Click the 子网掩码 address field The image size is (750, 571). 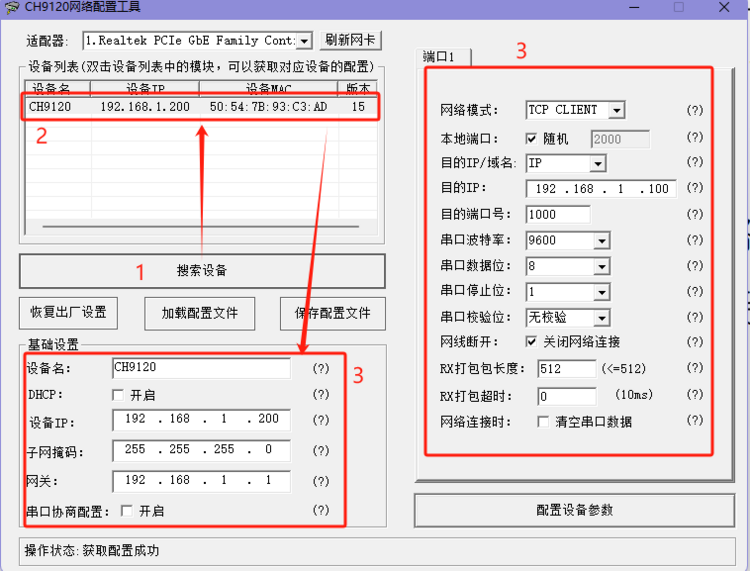point(201,450)
